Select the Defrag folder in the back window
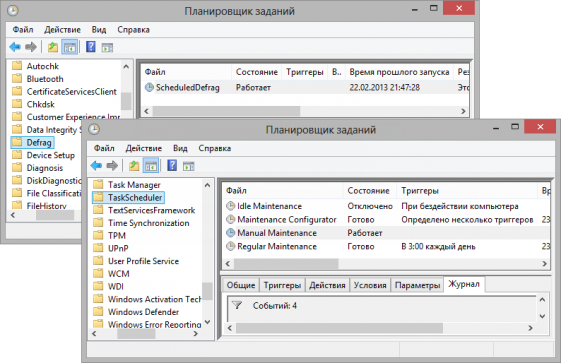 [x=32, y=142]
